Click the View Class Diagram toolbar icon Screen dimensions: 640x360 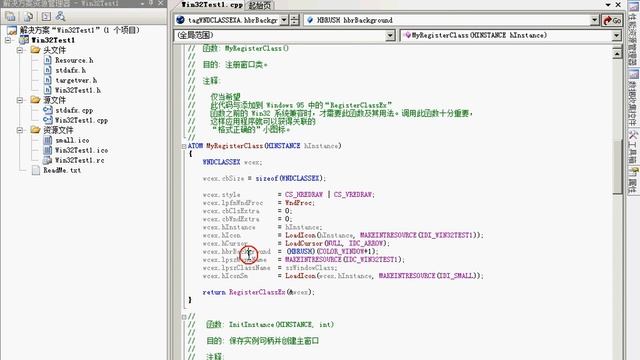click(x=60, y=16)
